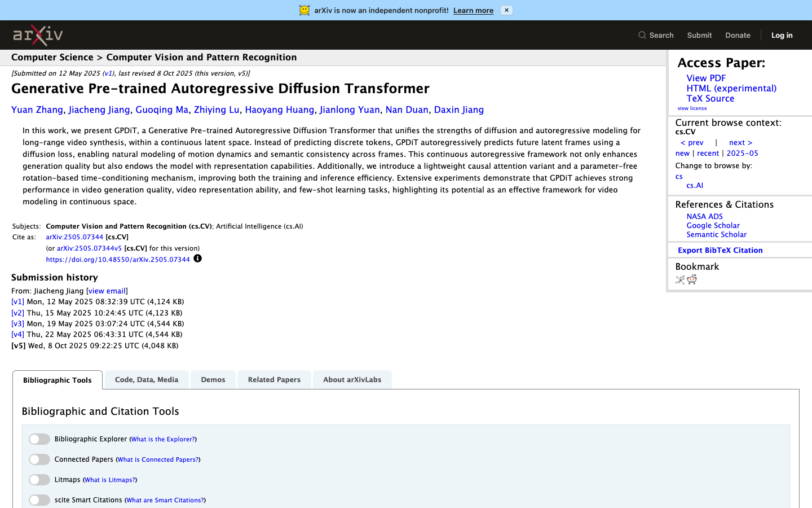Viewport: 812px width, 508px height.
Task: Click the Search link text
Action: 661,35
